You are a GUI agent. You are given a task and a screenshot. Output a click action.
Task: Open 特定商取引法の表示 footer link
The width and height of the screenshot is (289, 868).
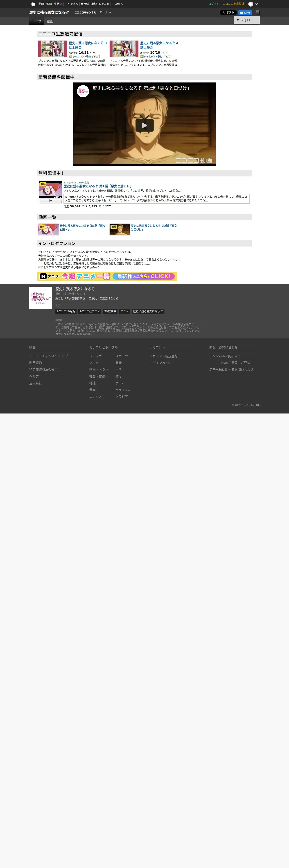(x=43, y=370)
